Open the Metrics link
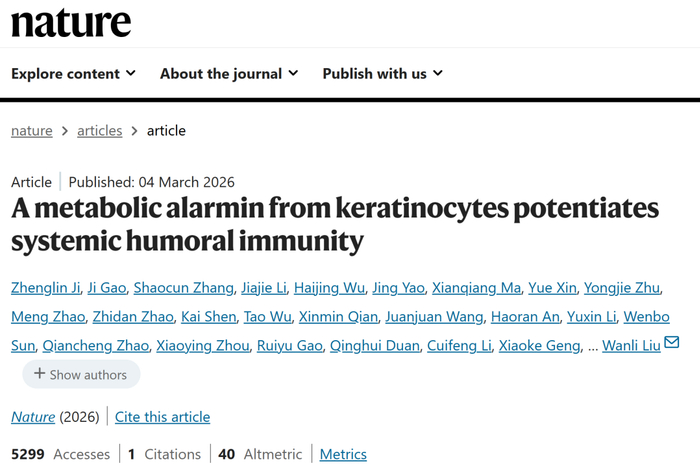This screenshot has width=700, height=468. point(343,454)
